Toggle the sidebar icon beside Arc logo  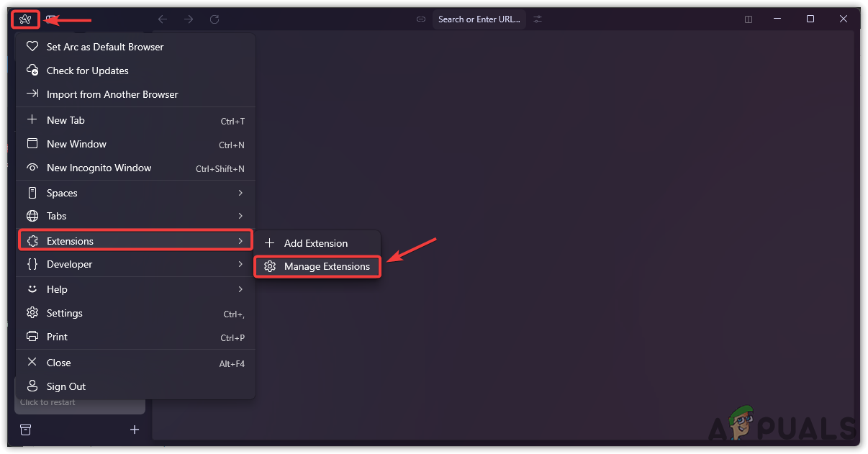click(x=50, y=19)
